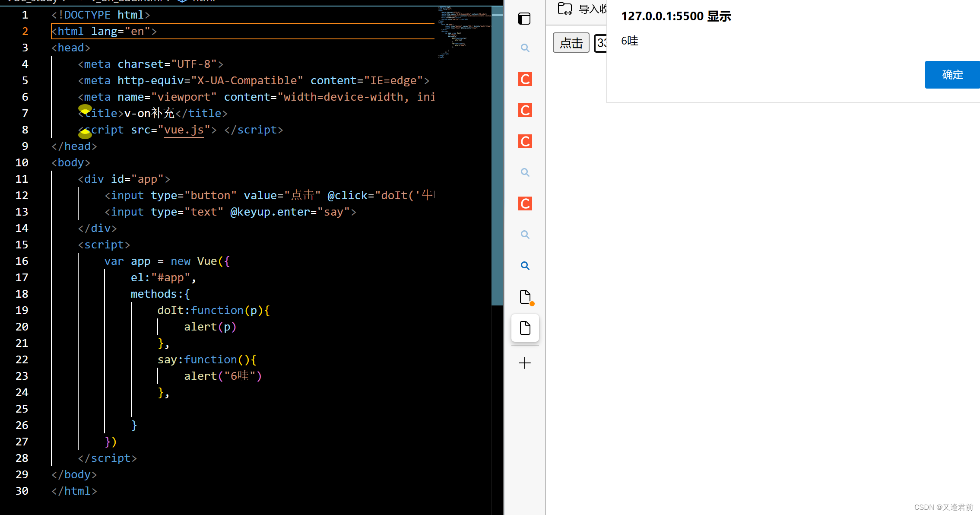Viewport: 980px width, 515px height.
Task: Open the file tab with orange dot
Action: tap(525, 297)
